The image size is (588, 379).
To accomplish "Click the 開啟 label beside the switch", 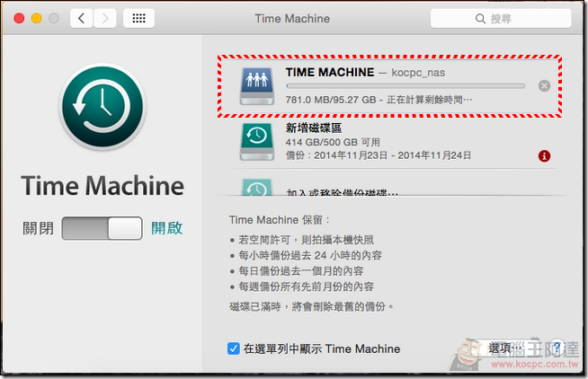I will 167,228.
